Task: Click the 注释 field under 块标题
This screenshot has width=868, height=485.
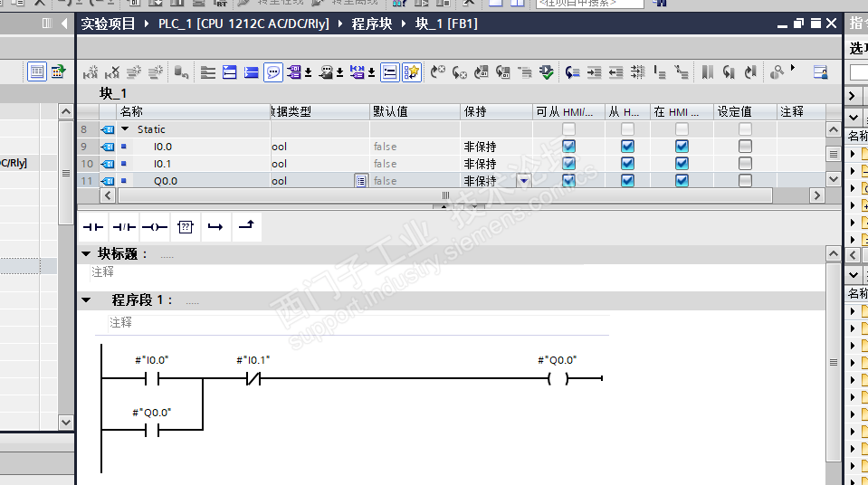Action: click(x=338, y=271)
